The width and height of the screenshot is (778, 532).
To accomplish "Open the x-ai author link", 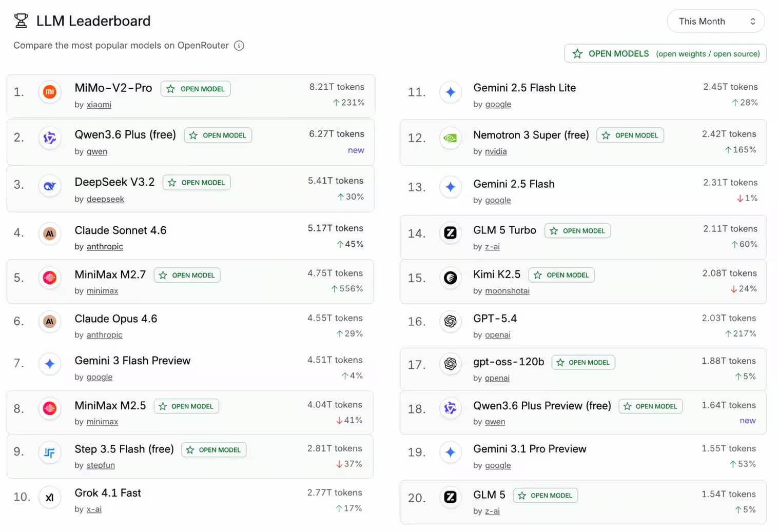I will pos(94,509).
